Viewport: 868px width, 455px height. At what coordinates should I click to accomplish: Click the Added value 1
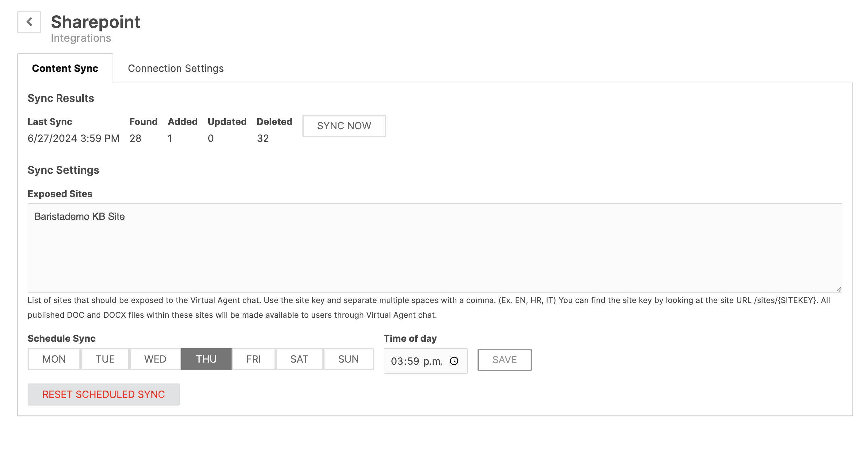click(x=170, y=138)
